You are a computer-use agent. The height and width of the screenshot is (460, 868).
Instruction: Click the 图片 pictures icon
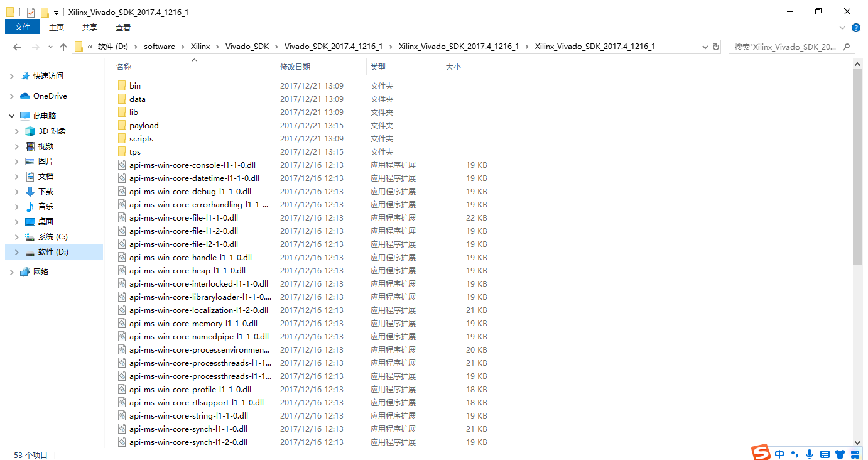(x=30, y=162)
